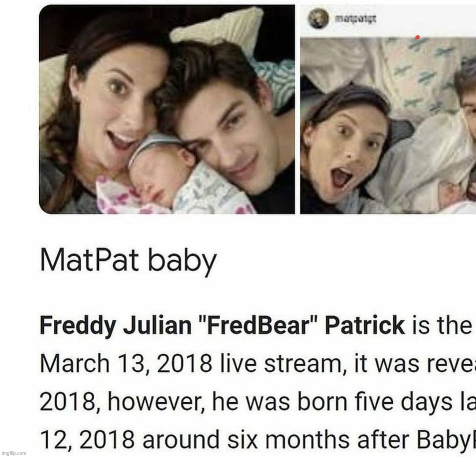Click the small red dot under the post header
Viewport: 476px width, 457px height.
click(x=417, y=37)
